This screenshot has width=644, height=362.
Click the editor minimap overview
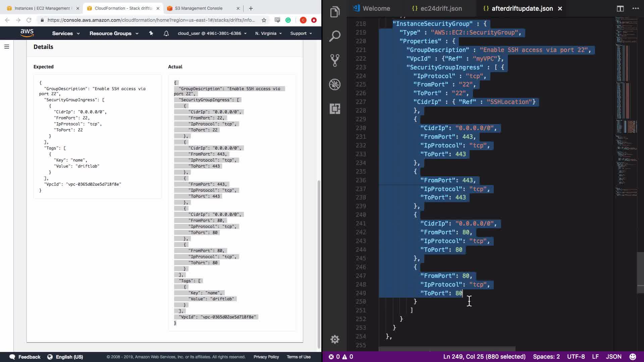click(x=626, y=101)
